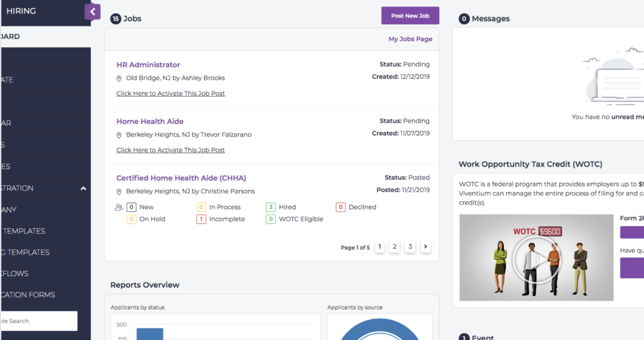This screenshot has height=340, width=644.
Task: Open the Home Health Aide job
Action: 150,122
